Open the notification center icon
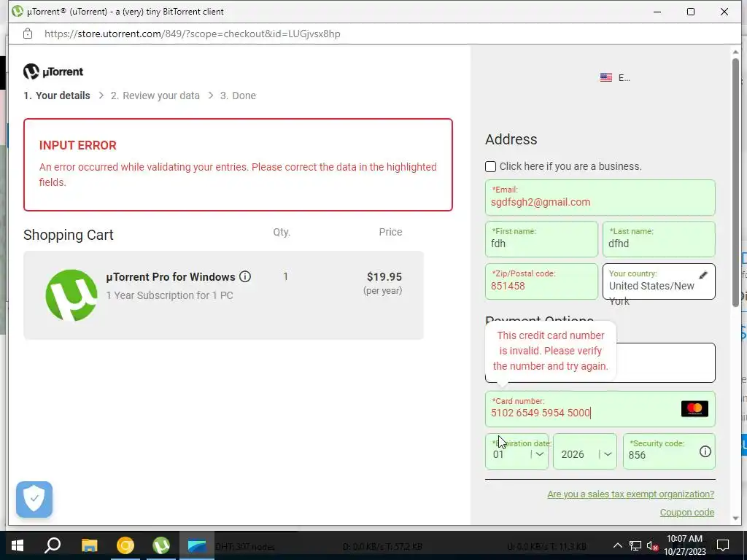 click(723, 545)
